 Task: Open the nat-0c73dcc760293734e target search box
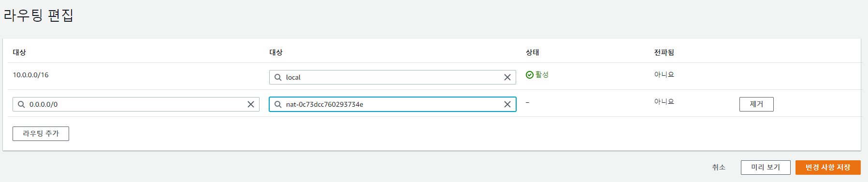(x=392, y=104)
